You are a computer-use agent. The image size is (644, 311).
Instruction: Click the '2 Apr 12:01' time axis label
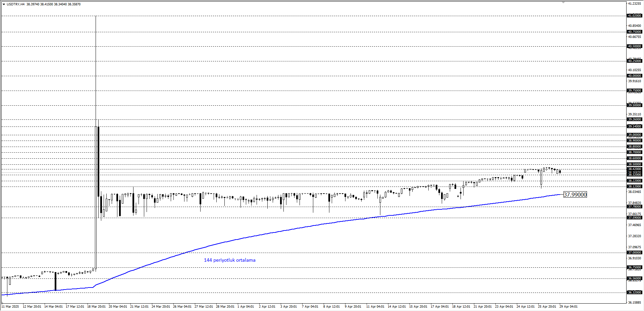[267, 307]
